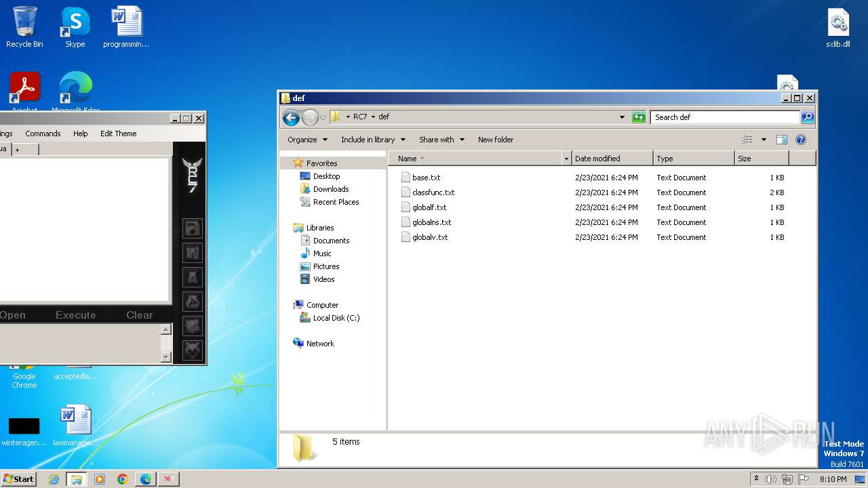Open Documents library
The height and width of the screenshot is (488, 868).
[x=325, y=241]
